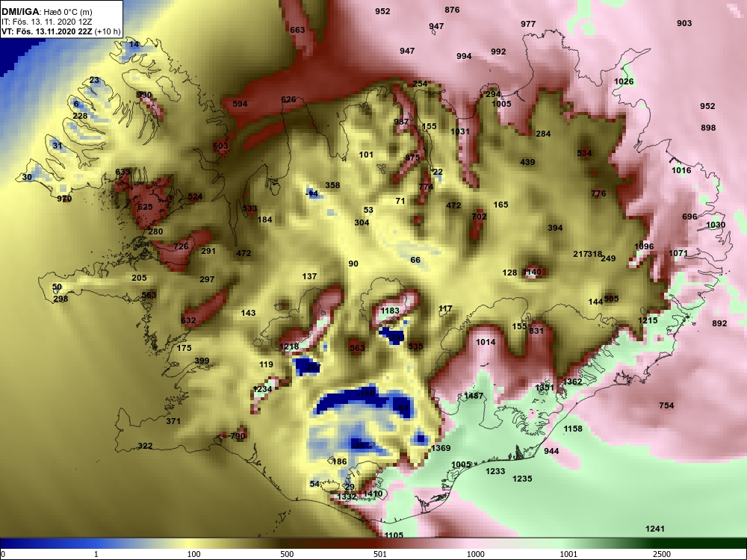Pick the map value '439'
Image resolution: width=747 pixels, height=560 pixels.
pos(527,162)
